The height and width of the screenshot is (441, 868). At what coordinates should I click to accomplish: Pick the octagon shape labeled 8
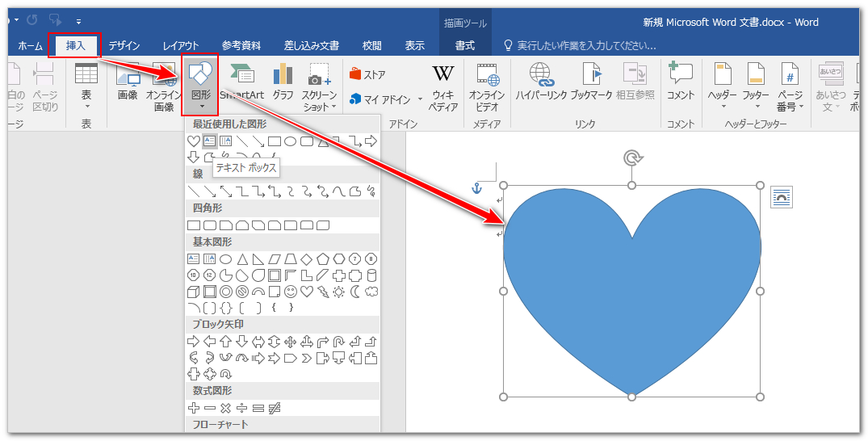(x=371, y=259)
